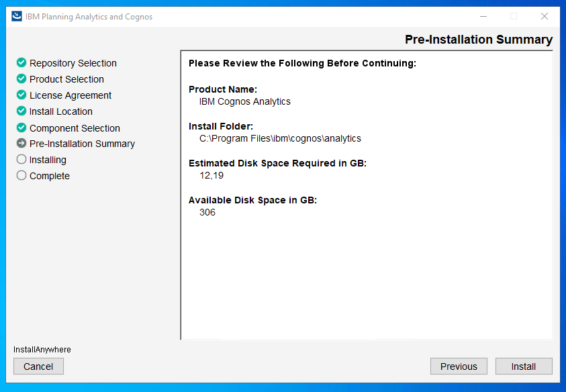Cancel the installation

[38, 366]
